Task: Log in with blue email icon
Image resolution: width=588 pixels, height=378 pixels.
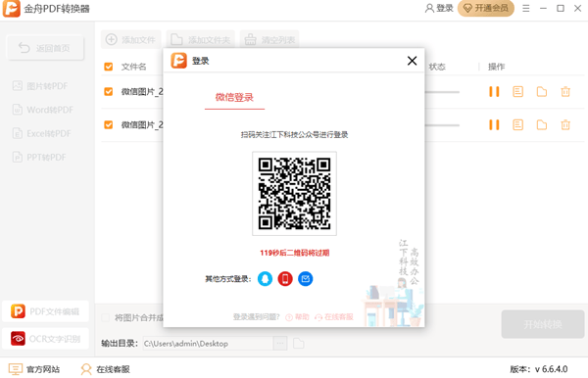Action: click(305, 279)
